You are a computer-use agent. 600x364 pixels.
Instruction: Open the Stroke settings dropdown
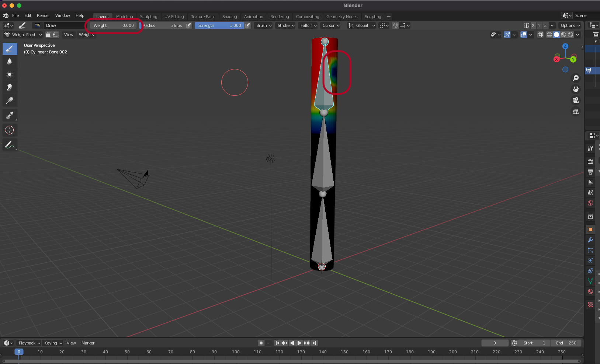point(286,25)
